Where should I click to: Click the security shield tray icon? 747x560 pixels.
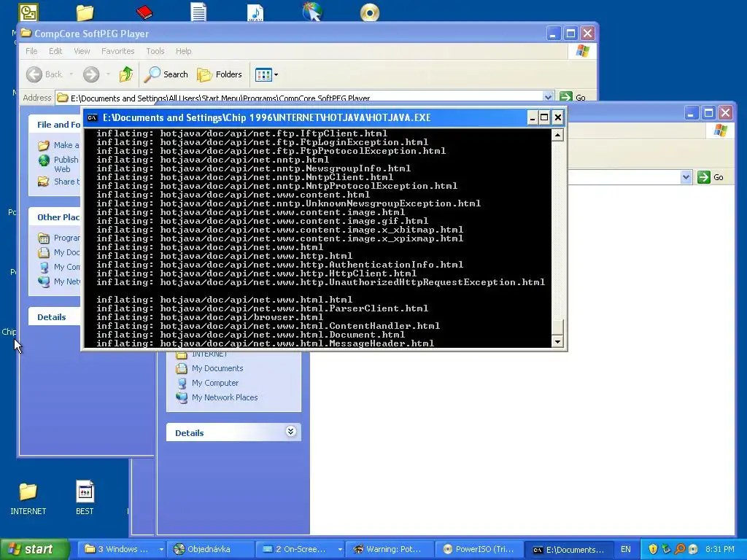pos(653,550)
